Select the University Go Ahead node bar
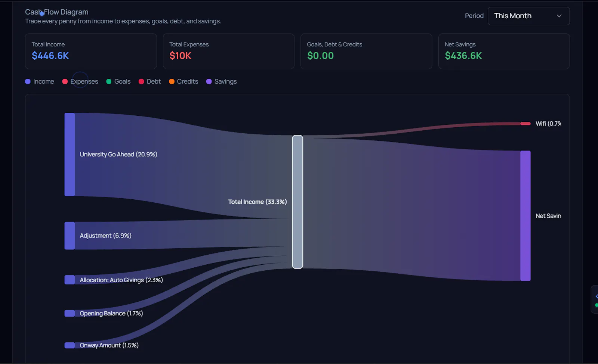This screenshot has height=364, width=598. pos(70,155)
